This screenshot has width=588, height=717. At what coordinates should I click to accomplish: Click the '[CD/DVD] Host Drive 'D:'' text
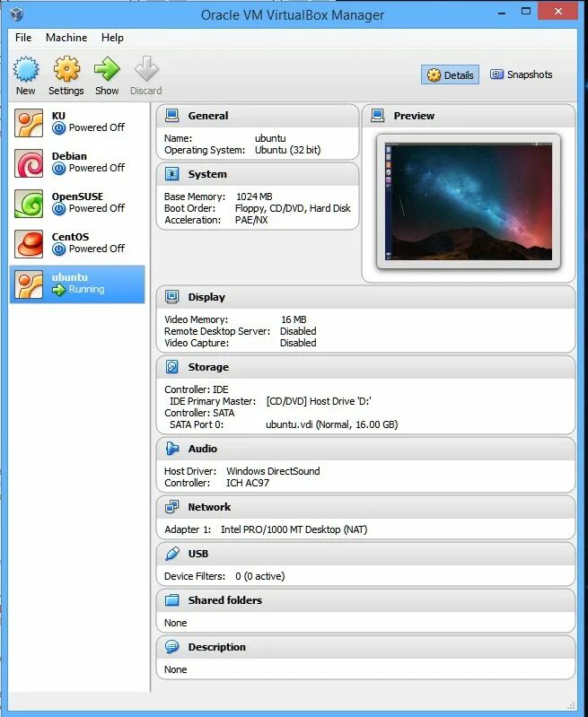319,401
